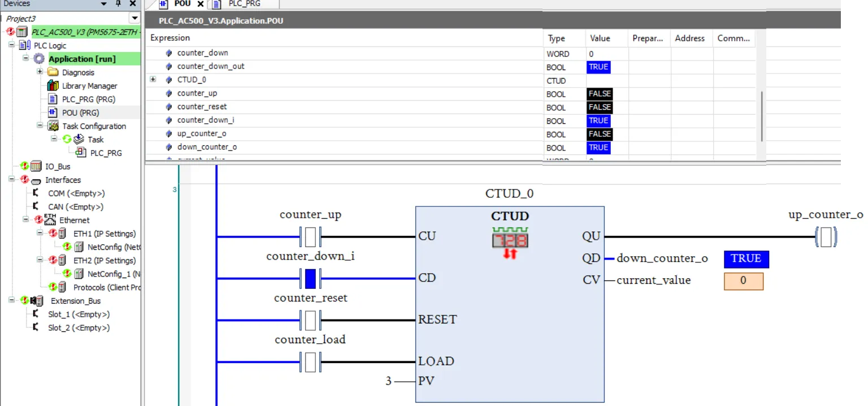Collapse the Task Configuration node
This screenshot has width=868, height=406.
point(40,126)
